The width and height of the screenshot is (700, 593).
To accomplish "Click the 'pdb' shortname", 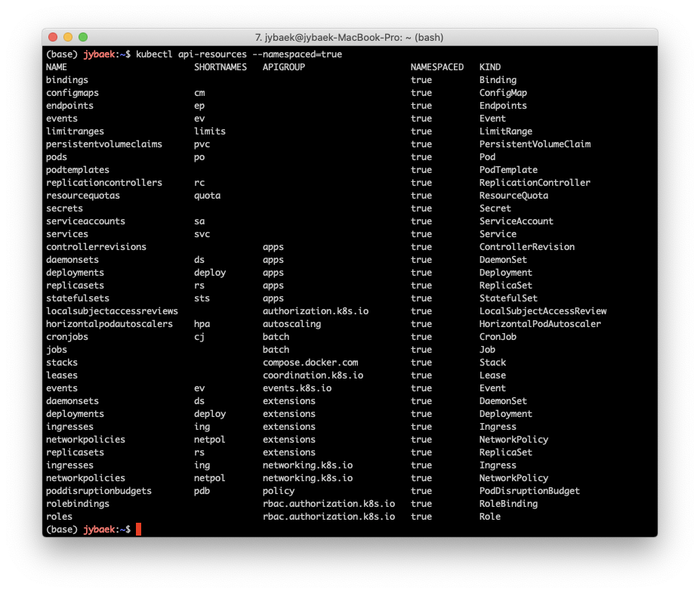I will pos(202,491).
